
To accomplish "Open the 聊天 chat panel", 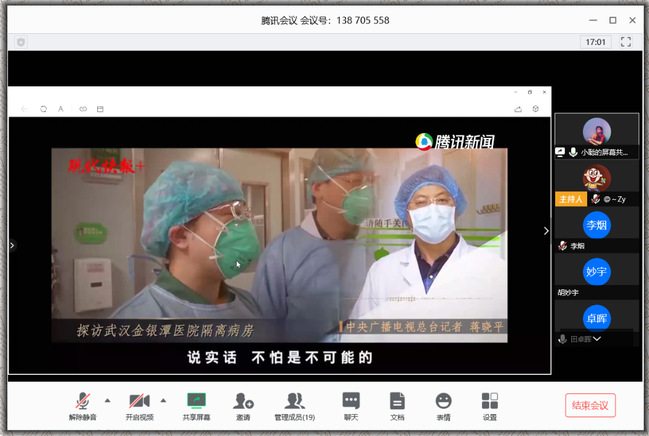I will (x=350, y=401).
